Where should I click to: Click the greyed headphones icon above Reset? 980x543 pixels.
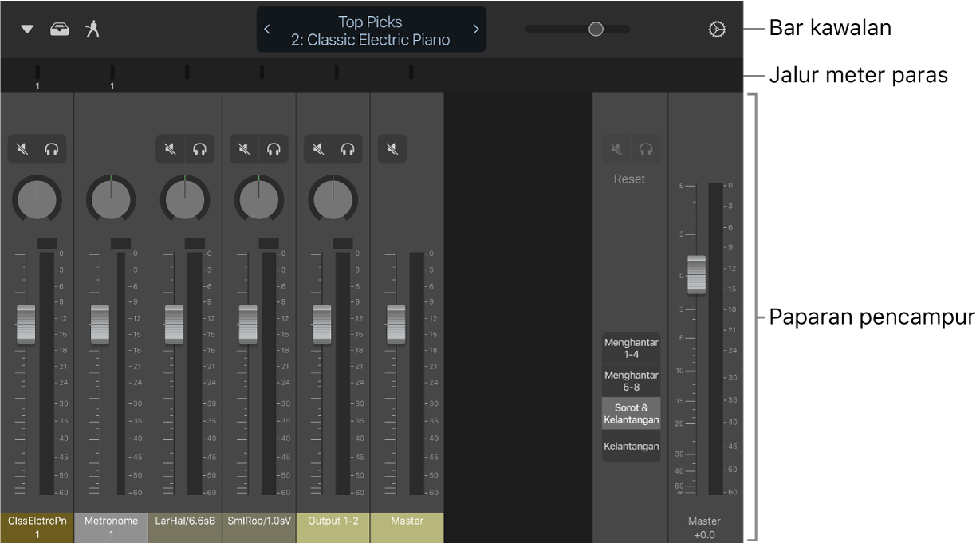(x=645, y=148)
